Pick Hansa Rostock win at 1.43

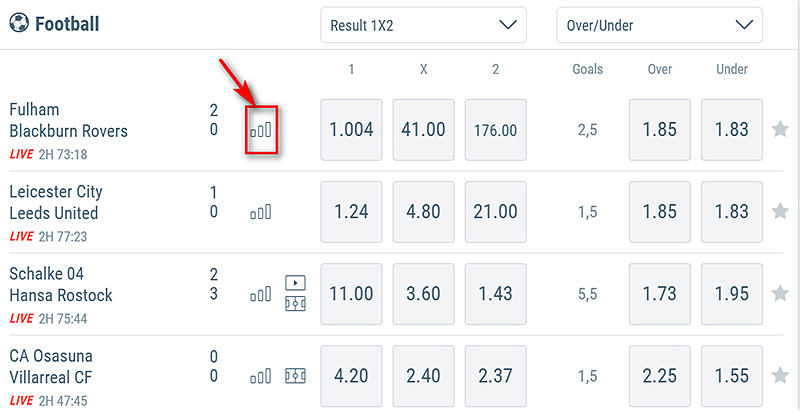click(496, 294)
